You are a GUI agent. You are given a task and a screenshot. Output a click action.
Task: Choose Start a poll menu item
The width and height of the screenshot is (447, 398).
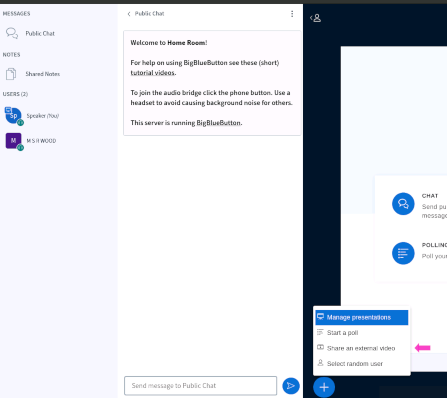point(362,333)
